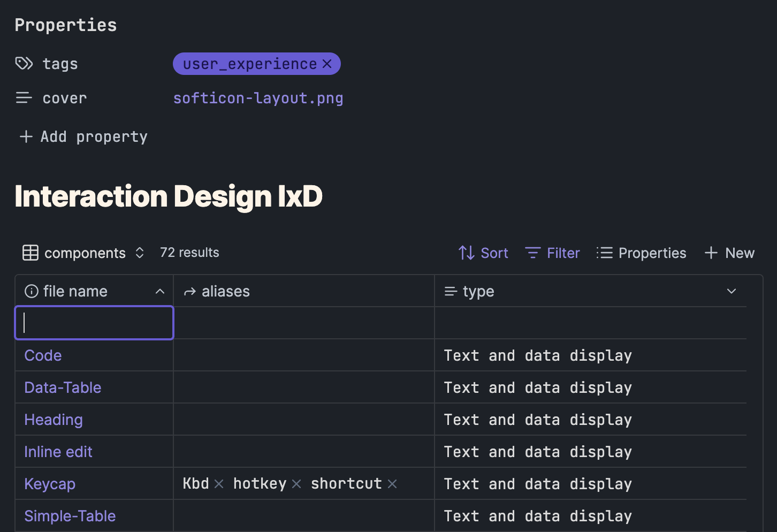Click the table view icon beside components
The image size is (777, 532).
point(31,253)
